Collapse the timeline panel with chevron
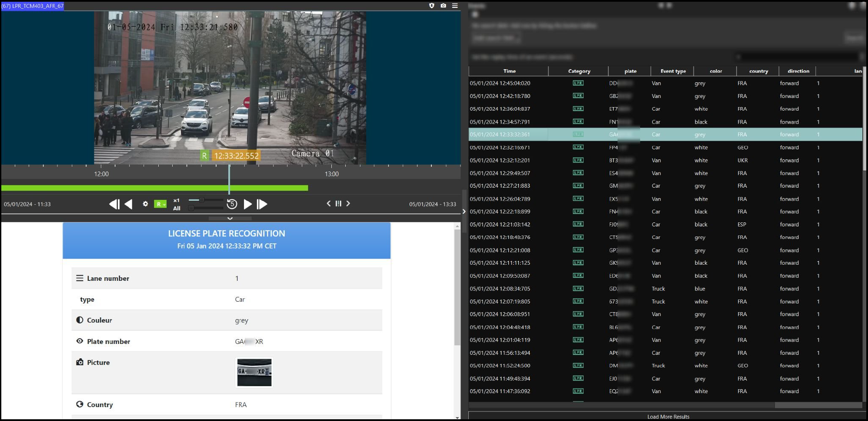This screenshot has width=868, height=421. [x=230, y=218]
